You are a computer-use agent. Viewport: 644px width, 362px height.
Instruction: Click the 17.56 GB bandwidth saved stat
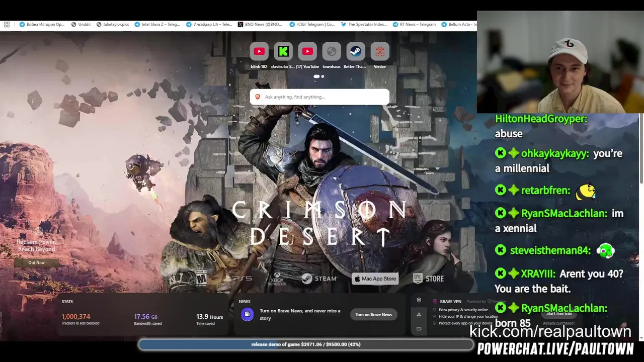(x=148, y=319)
